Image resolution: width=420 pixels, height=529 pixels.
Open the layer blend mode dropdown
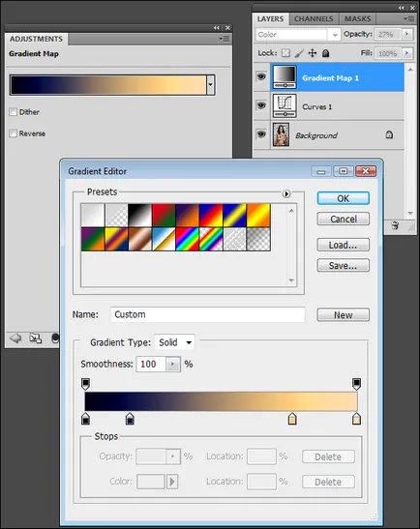point(297,35)
